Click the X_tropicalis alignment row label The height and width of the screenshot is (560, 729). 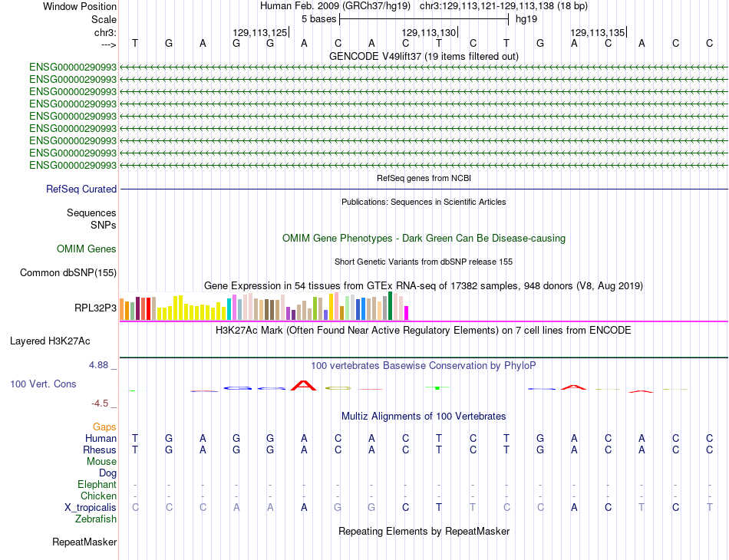(91, 508)
